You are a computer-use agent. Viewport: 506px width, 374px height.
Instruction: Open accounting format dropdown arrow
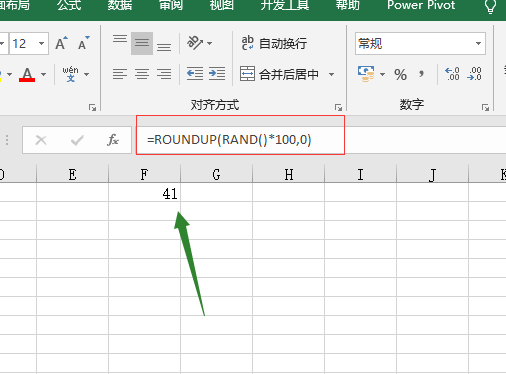coord(382,74)
